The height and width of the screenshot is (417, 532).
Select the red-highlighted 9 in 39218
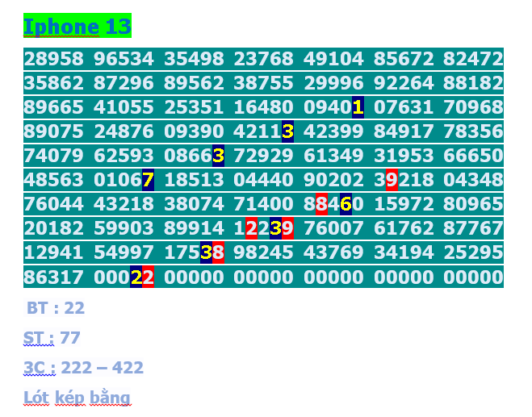392,180
